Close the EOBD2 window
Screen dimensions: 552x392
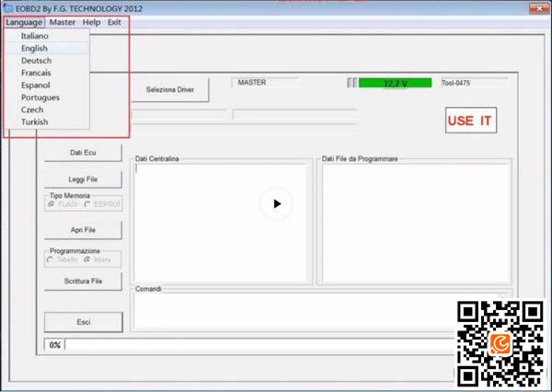tap(539, 8)
